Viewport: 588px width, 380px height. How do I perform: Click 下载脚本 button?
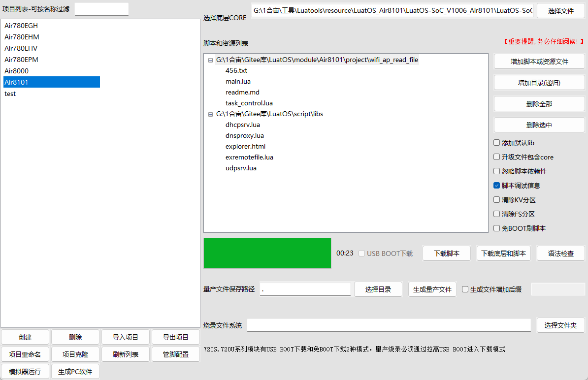coord(447,253)
